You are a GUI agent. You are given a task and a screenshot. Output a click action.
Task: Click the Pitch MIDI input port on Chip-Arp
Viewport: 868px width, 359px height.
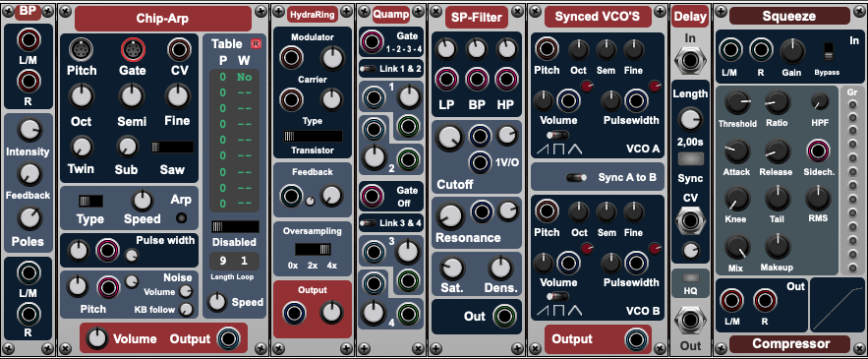pos(81,50)
